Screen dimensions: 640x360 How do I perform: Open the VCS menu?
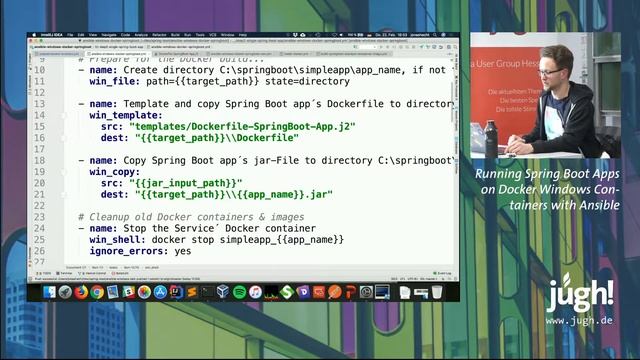[x=213, y=35]
